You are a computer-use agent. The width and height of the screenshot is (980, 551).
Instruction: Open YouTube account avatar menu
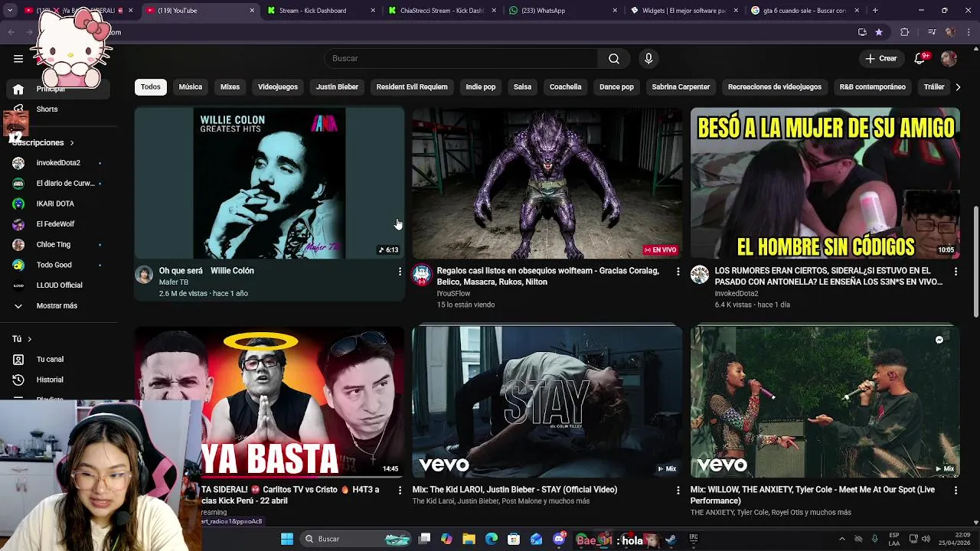pyautogui.click(x=949, y=58)
